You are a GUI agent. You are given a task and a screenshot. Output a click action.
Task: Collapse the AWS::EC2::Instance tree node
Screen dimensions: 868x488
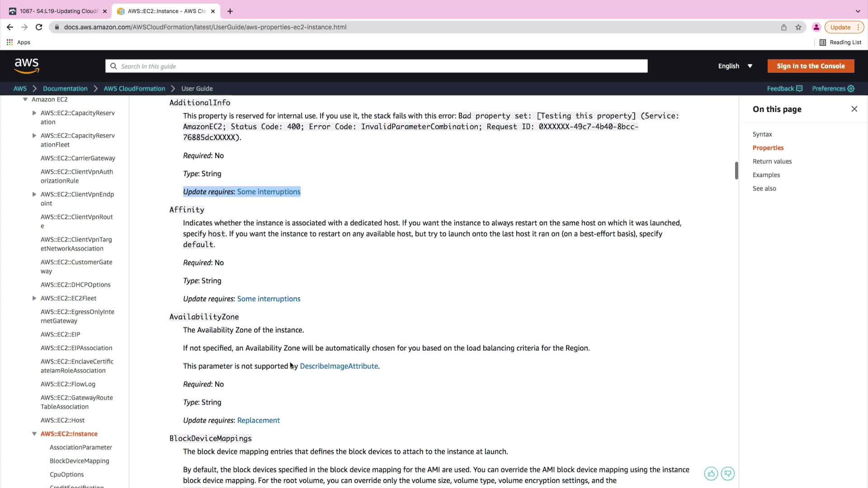(x=34, y=434)
